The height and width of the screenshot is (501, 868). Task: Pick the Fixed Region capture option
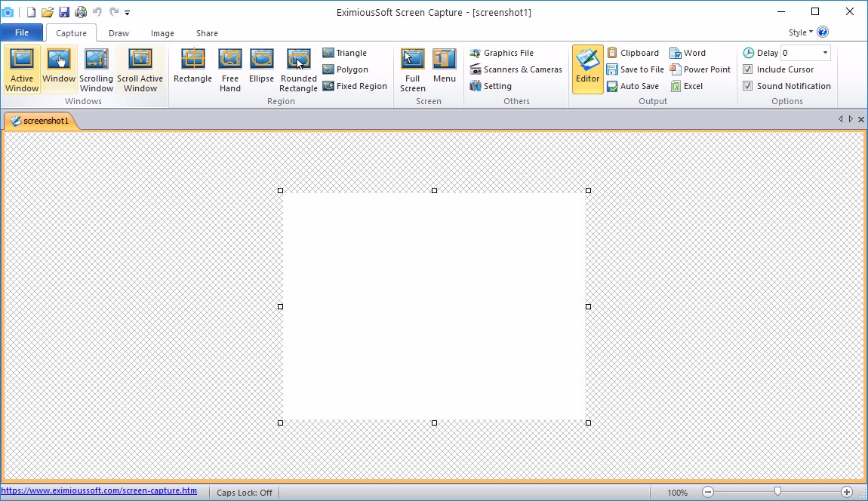355,86
